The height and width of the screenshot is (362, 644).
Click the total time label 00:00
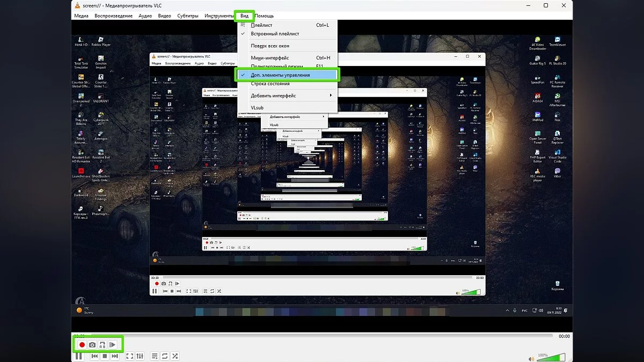point(564,336)
